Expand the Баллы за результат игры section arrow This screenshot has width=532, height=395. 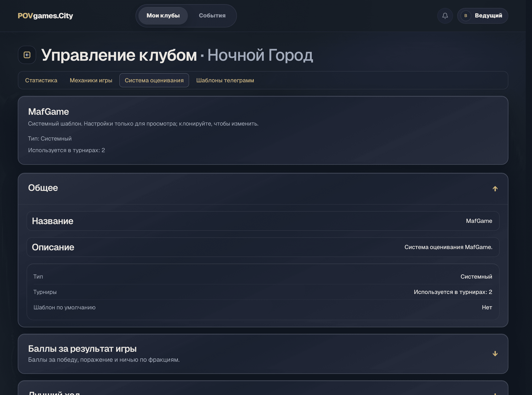[495, 354]
